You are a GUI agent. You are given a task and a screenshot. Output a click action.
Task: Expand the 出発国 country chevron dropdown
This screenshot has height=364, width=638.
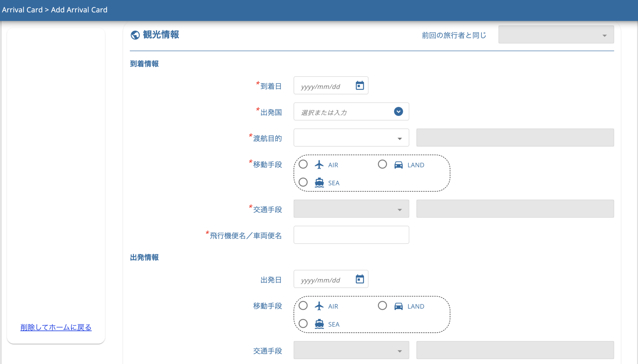398,111
